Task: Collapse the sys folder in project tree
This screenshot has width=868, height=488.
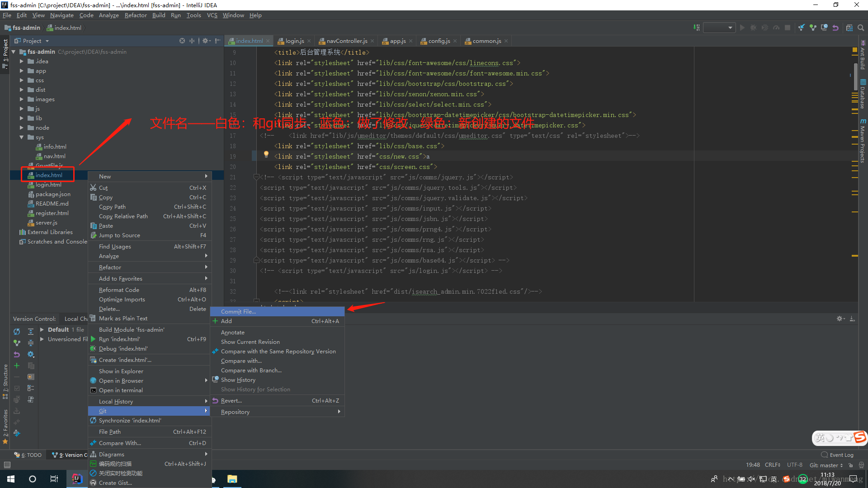Action: point(22,137)
